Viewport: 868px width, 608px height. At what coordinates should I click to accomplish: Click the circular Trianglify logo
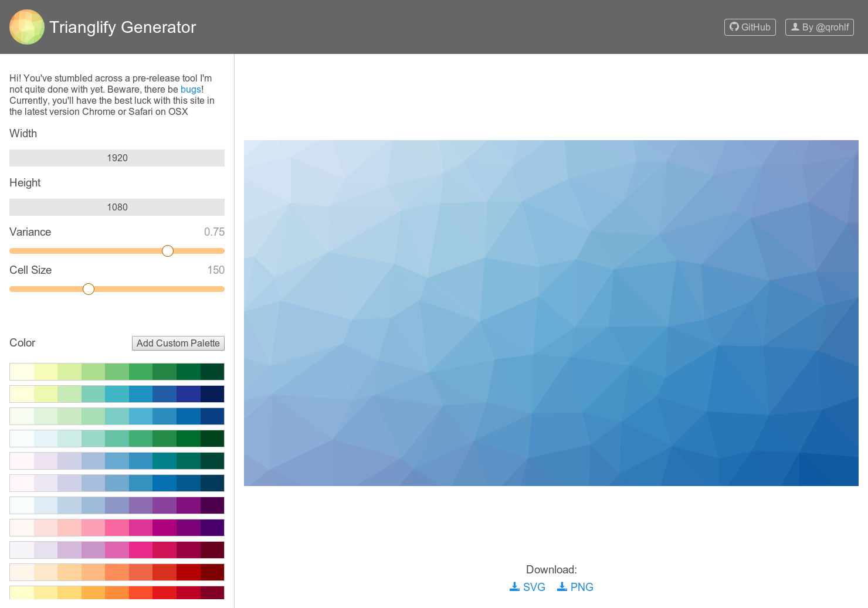coord(27,27)
